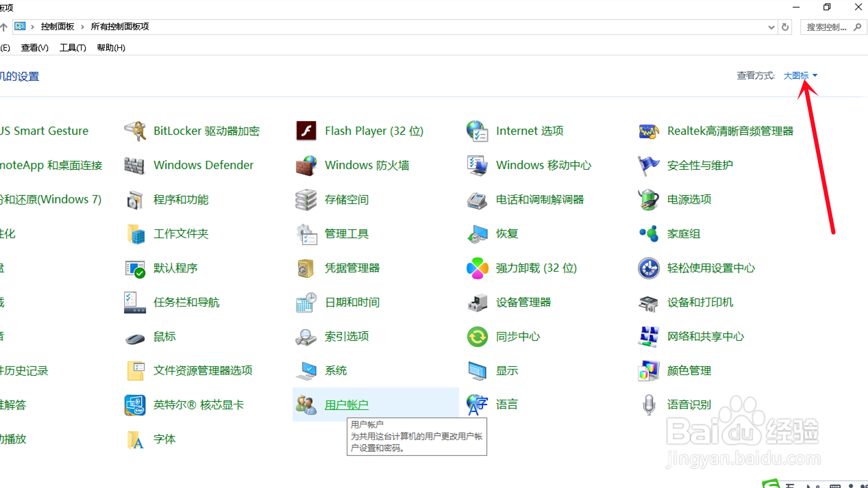868x488 pixels.
Task: Open BitLocker drive encryption key icon
Action: [135, 131]
